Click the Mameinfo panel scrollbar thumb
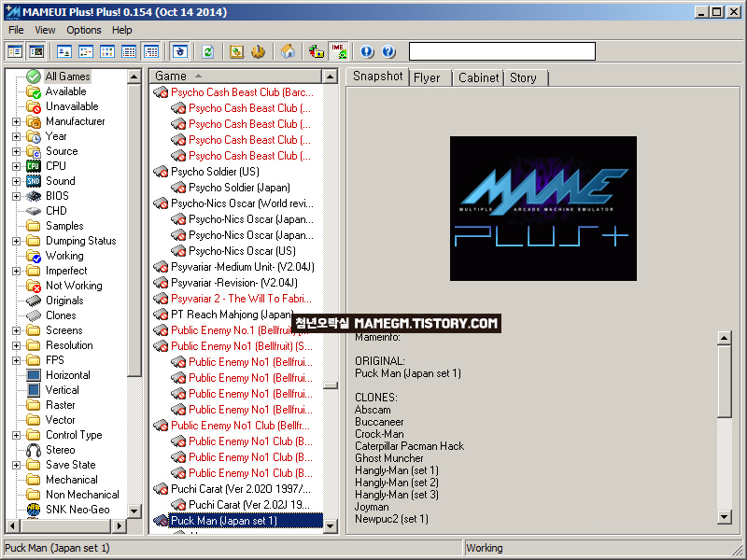747x560 pixels. pos(725,382)
